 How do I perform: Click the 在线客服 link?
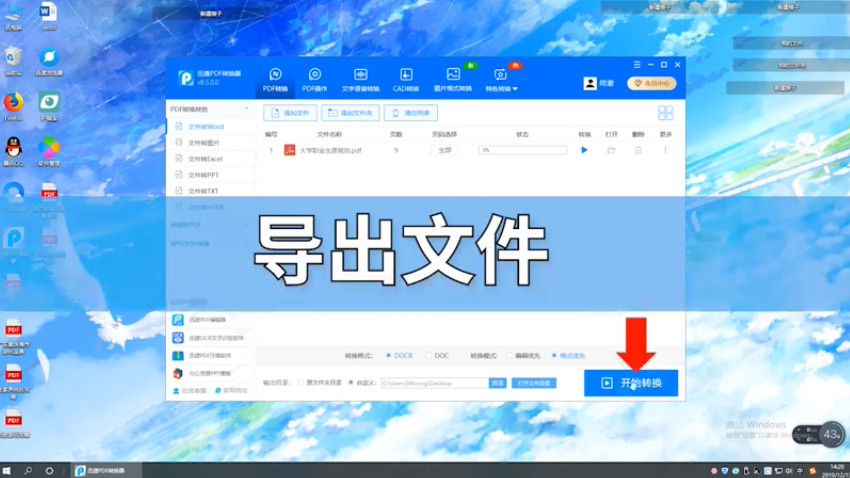[x=190, y=391]
